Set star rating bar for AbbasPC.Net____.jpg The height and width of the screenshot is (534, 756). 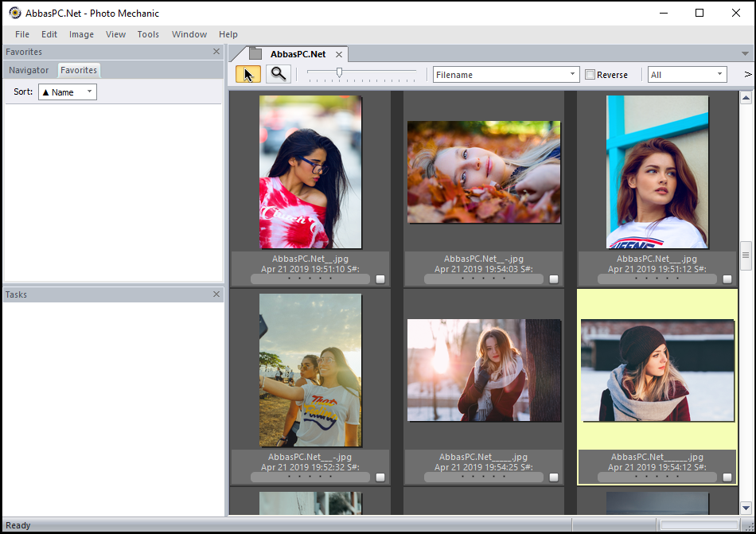pyautogui.click(x=484, y=477)
